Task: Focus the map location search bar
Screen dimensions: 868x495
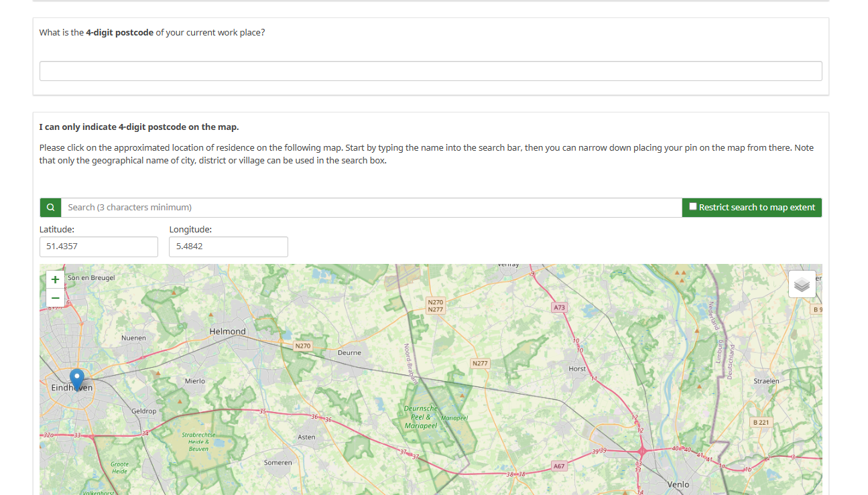Action: (371, 208)
